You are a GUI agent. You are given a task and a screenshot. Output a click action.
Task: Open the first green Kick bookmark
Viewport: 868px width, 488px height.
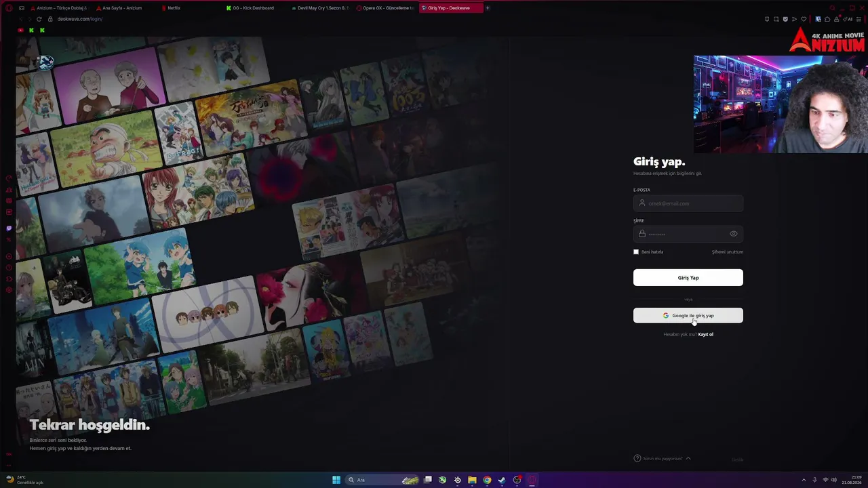[31, 30]
